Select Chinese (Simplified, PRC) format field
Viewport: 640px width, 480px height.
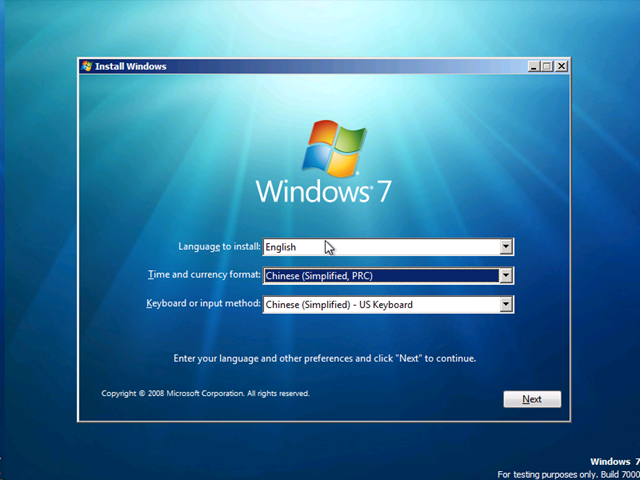[388, 276]
